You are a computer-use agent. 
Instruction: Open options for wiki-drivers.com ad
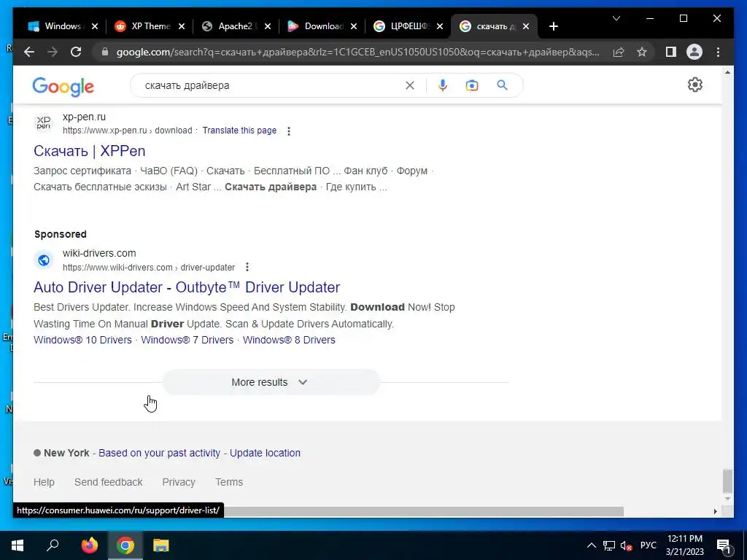tap(247, 267)
